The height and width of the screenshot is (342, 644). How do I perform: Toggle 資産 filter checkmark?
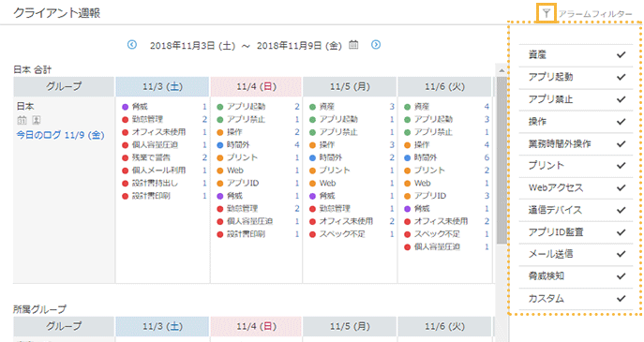coord(621,54)
